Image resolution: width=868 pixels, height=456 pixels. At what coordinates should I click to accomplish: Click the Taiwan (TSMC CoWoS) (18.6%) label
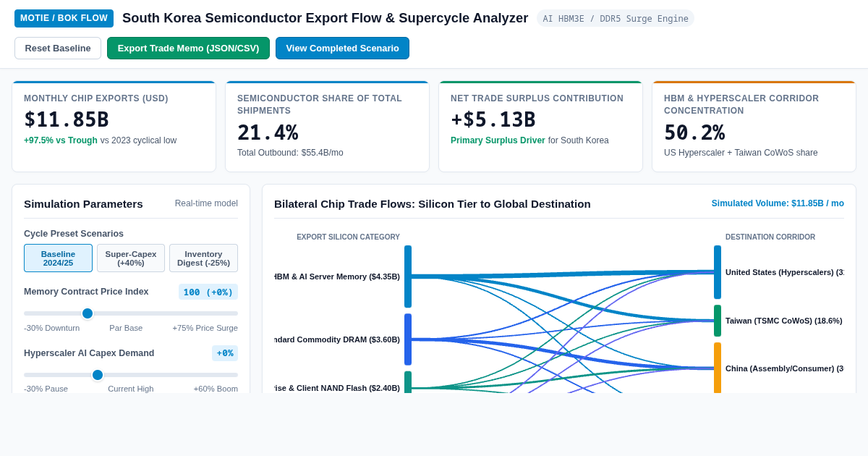coord(783,321)
